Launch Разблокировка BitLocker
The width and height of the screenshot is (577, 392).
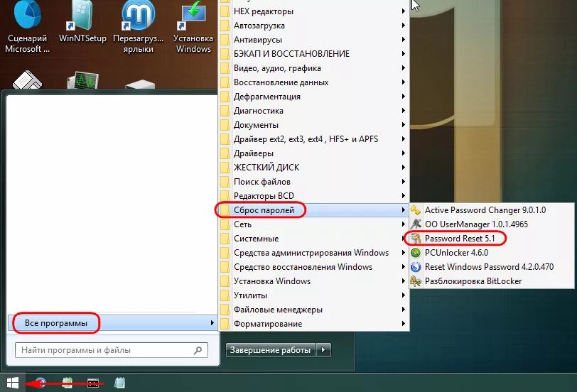(x=492, y=281)
